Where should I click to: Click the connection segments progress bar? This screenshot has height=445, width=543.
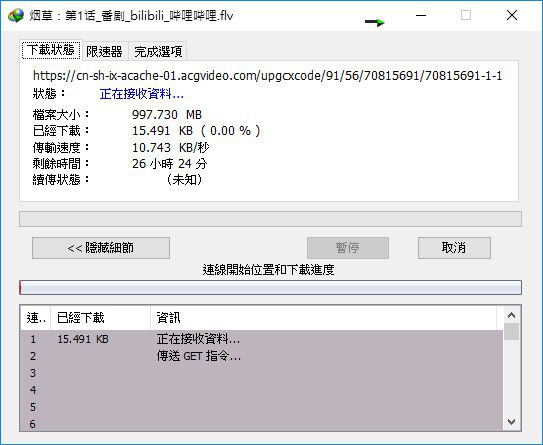270,287
